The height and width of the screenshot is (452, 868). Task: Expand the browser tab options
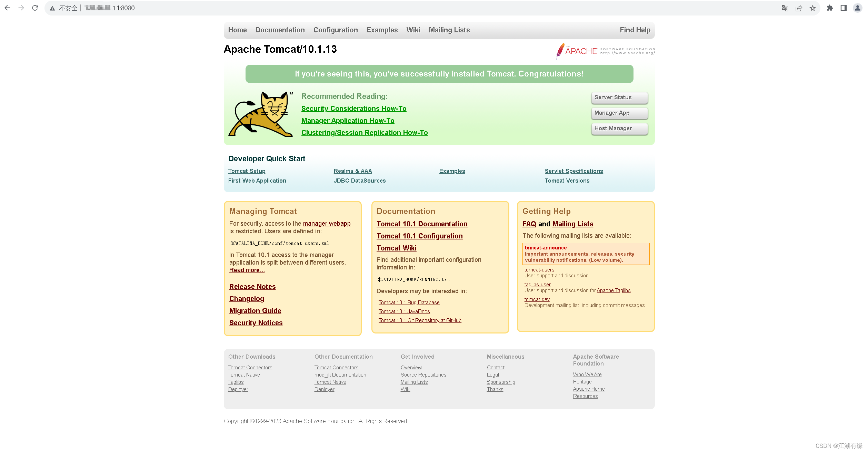(843, 8)
